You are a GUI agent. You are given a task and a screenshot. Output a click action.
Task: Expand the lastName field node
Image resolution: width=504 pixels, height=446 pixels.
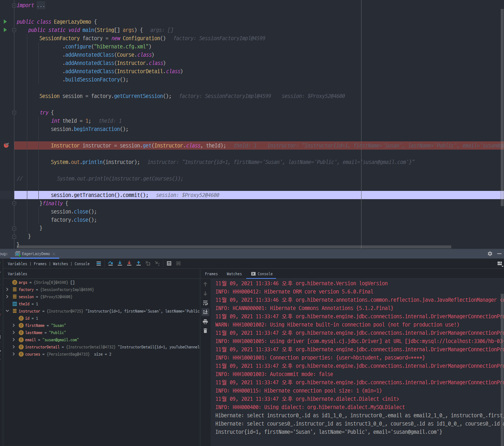pos(14,333)
